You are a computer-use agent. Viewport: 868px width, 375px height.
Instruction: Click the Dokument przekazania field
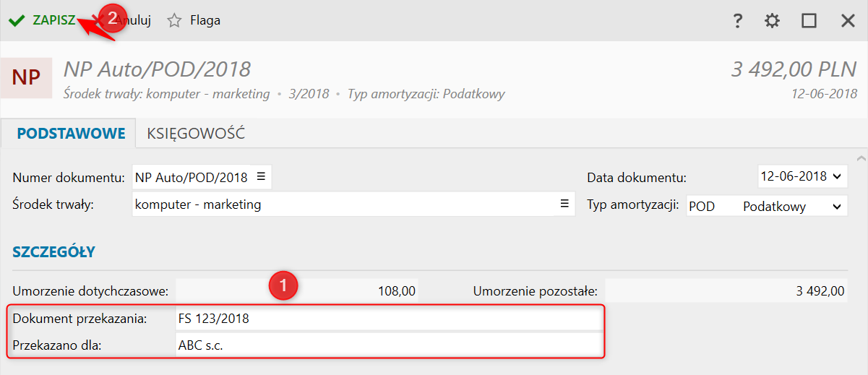coord(387,318)
